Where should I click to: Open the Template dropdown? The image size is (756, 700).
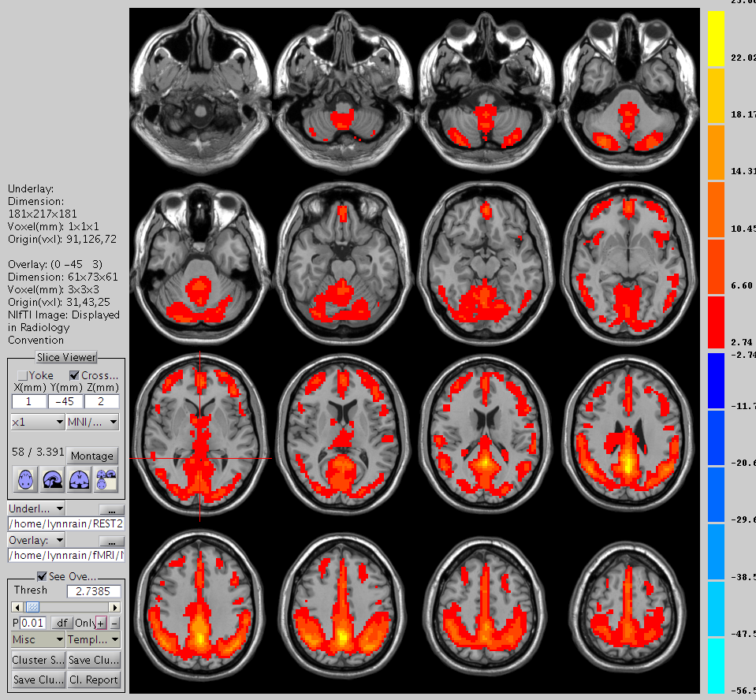(93, 639)
